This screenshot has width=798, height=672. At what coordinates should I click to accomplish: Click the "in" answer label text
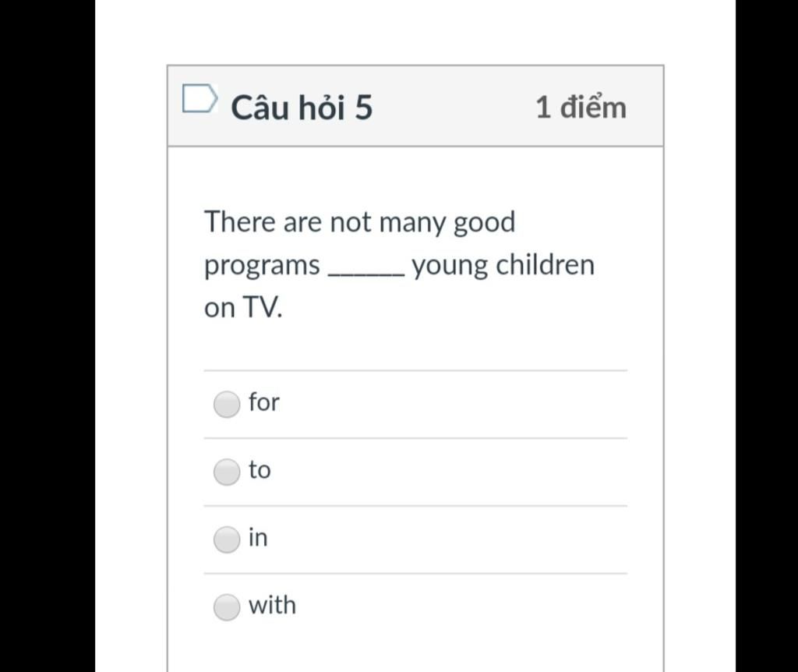tap(258, 537)
